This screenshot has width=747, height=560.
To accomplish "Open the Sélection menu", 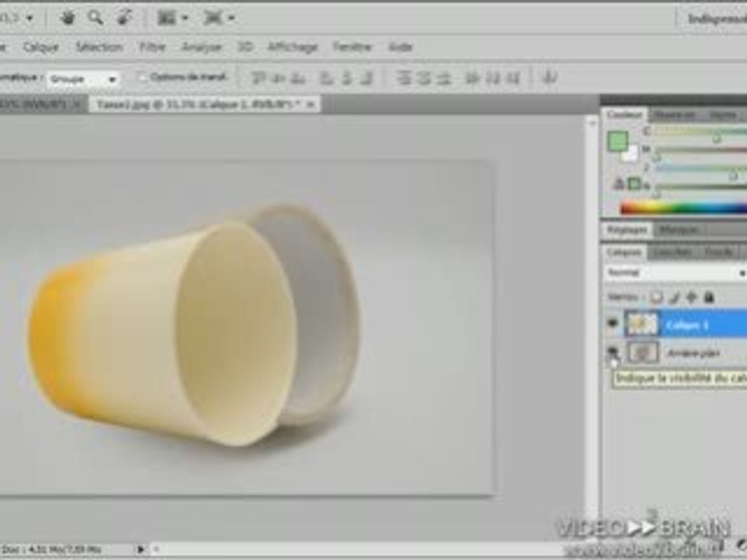I will (99, 47).
